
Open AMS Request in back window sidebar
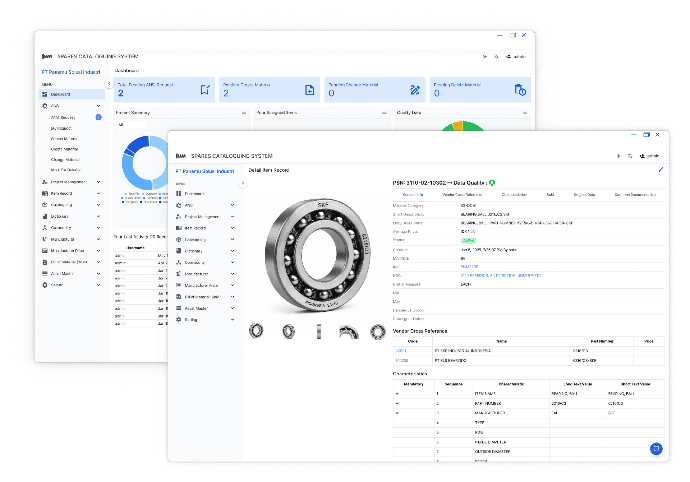[x=63, y=118]
